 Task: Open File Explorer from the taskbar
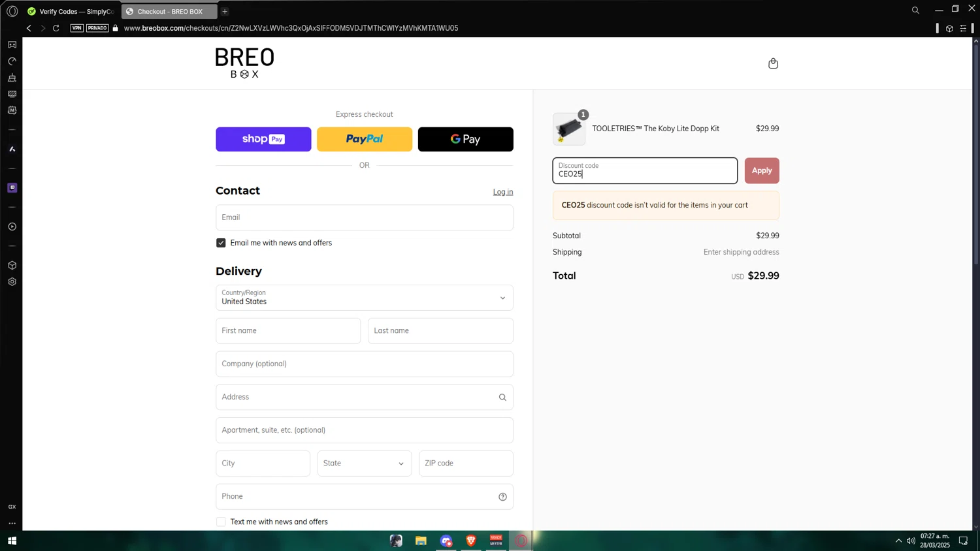tap(421, 541)
